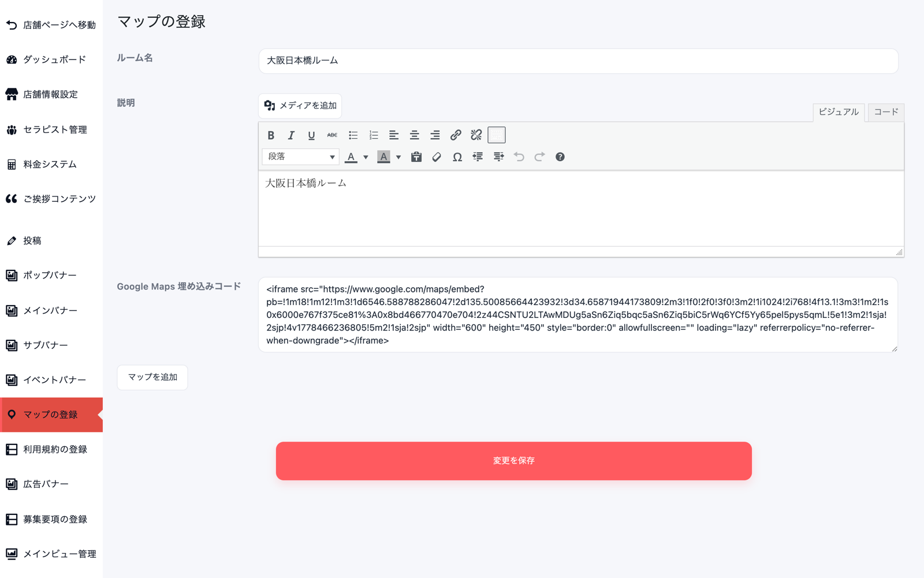Open セラピスト管理 menu item

coord(51,129)
